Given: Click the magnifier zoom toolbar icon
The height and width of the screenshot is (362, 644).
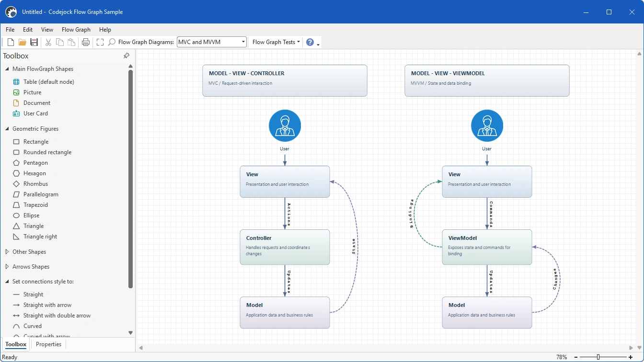Looking at the screenshot, I should pyautogui.click(x=112, y=42).
